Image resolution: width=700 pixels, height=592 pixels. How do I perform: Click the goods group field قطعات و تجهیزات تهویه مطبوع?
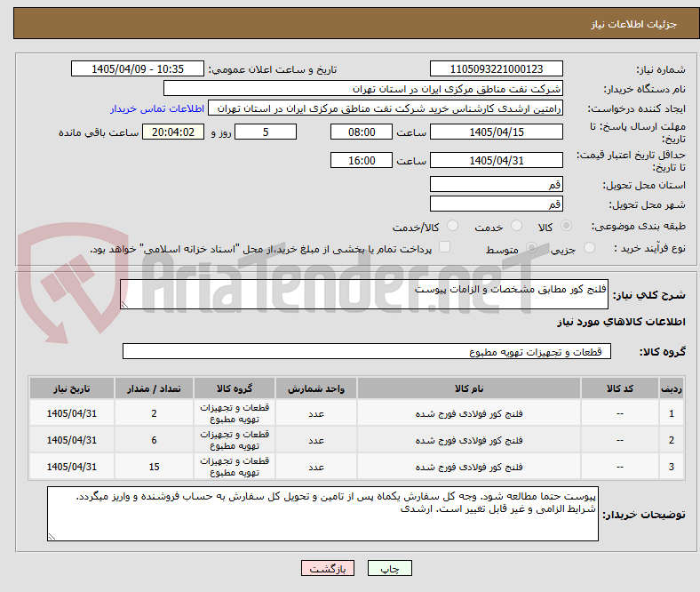click(367, 351)
